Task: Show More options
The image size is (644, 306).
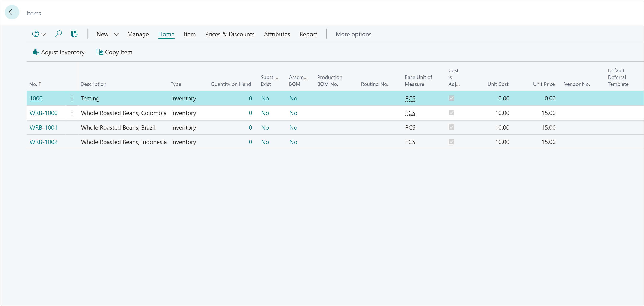Action: [x=353, y=34]
